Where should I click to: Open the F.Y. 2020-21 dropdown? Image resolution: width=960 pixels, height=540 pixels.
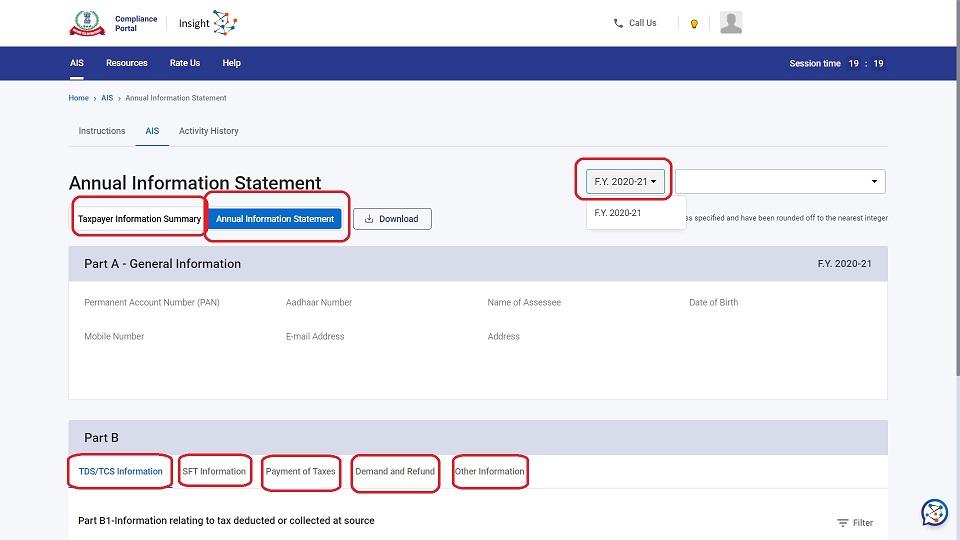(x=626, y=182)
